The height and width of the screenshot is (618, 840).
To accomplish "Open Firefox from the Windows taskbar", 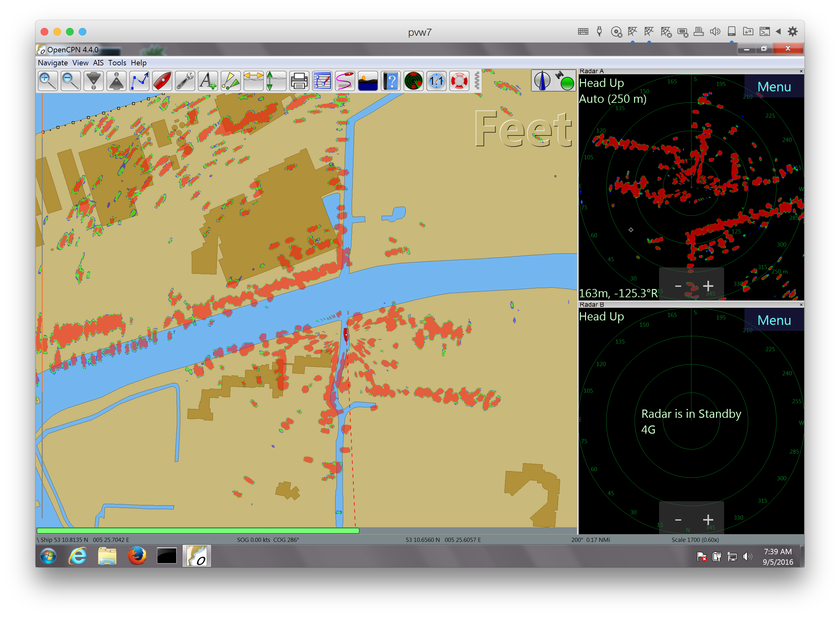I will [x=137, y=556].
